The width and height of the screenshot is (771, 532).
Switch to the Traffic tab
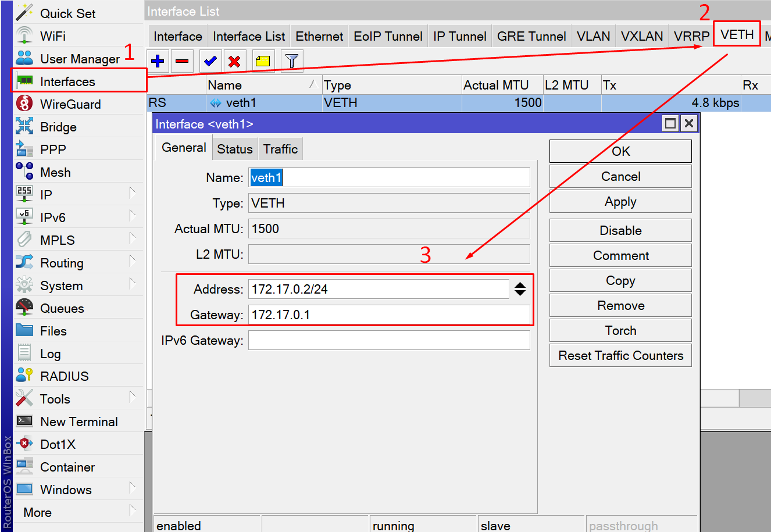(280, 149)
